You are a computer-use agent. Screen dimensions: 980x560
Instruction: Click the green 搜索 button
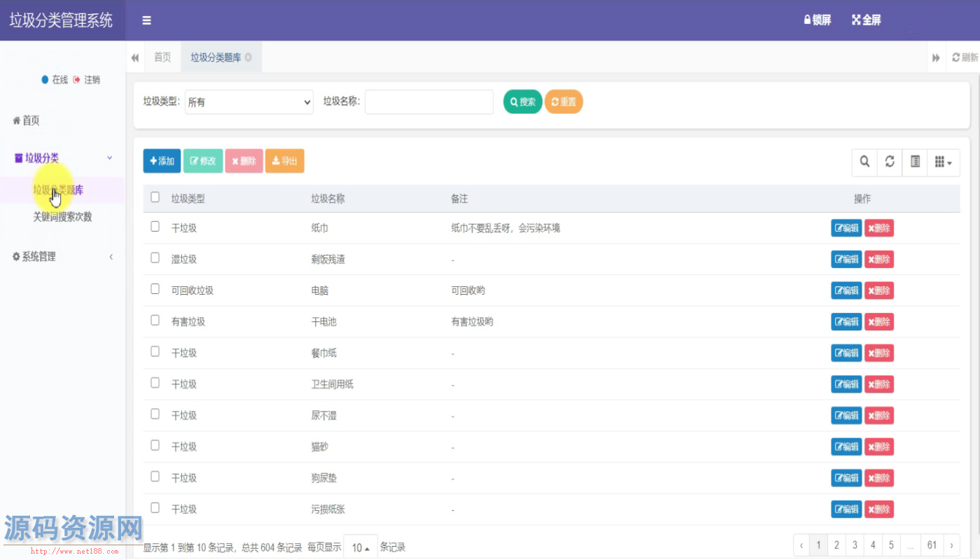click(523, 101)
